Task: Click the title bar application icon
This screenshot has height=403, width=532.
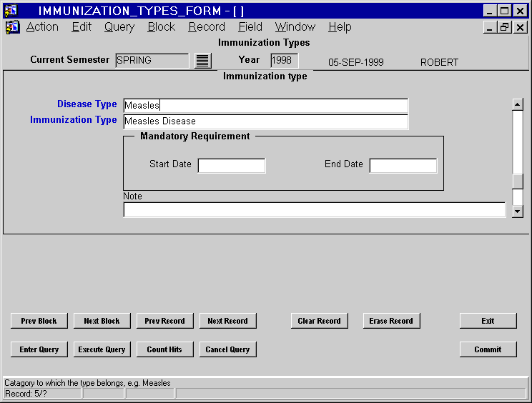Action: [11, 11]
